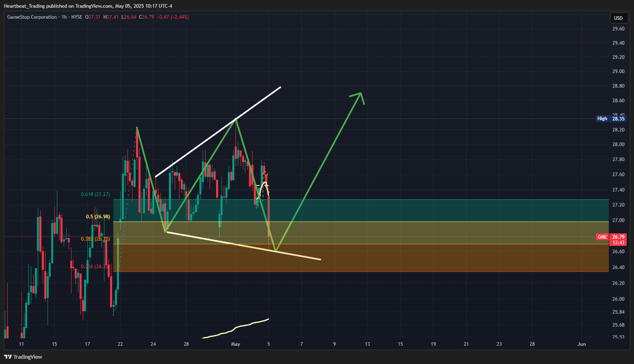Click the 1h interval label
Image resolution: width=634 pixels, height=364 pixels.
pyautogui.click(x=64, y=17)
